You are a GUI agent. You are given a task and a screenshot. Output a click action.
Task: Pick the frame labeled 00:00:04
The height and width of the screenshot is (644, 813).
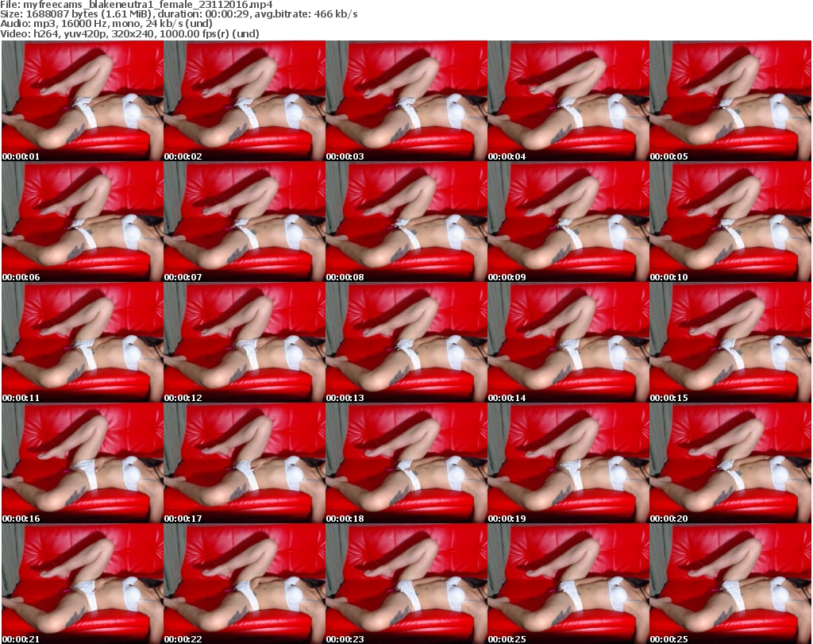pos(568,101)
